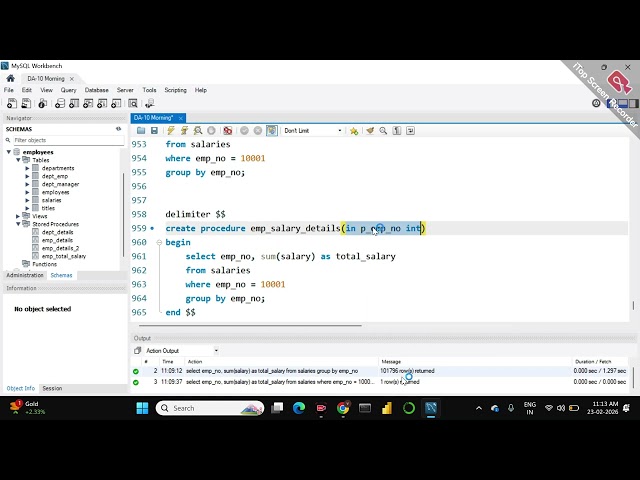Create a new function icon
This screenshot has width=640, height=480.
116,104
